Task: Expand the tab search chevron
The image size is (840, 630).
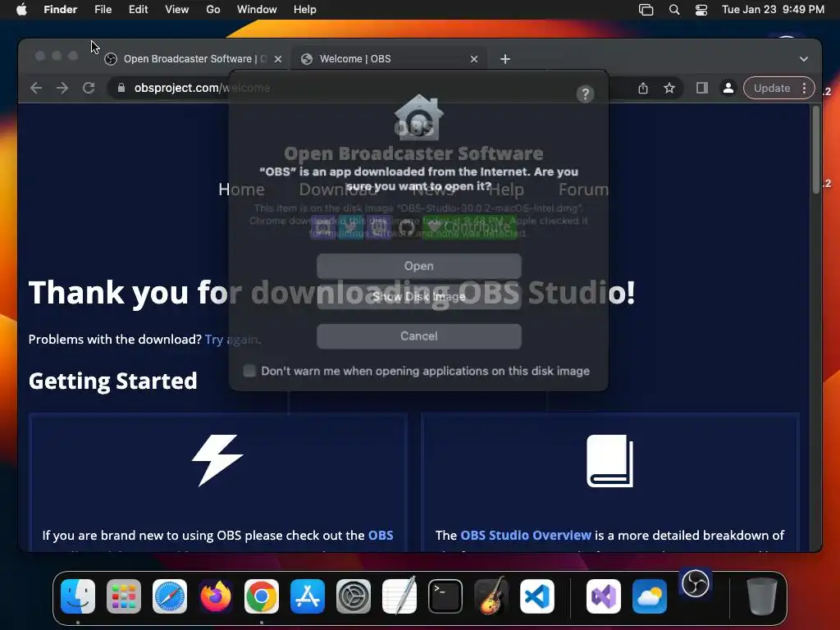Action: tap(804, 59)
